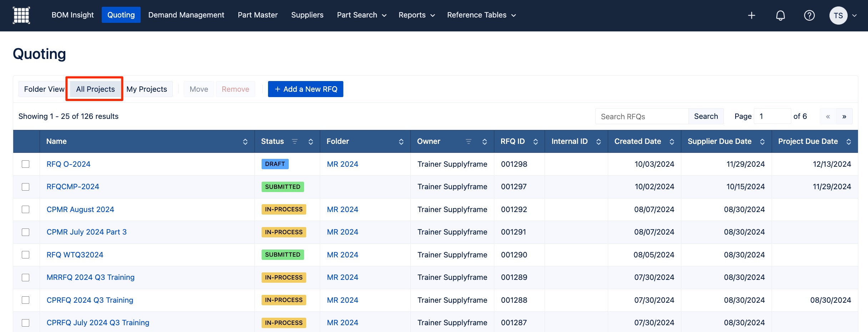The image size is (868, 332).
Task: Sort by Owner column arrows
Action: pyautogui.click(x=485, y=142)
